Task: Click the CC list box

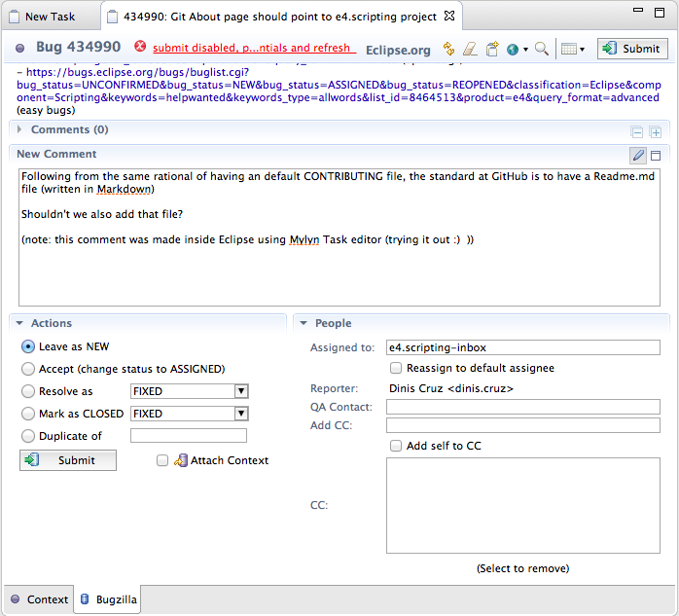Action: coord(523,505)
